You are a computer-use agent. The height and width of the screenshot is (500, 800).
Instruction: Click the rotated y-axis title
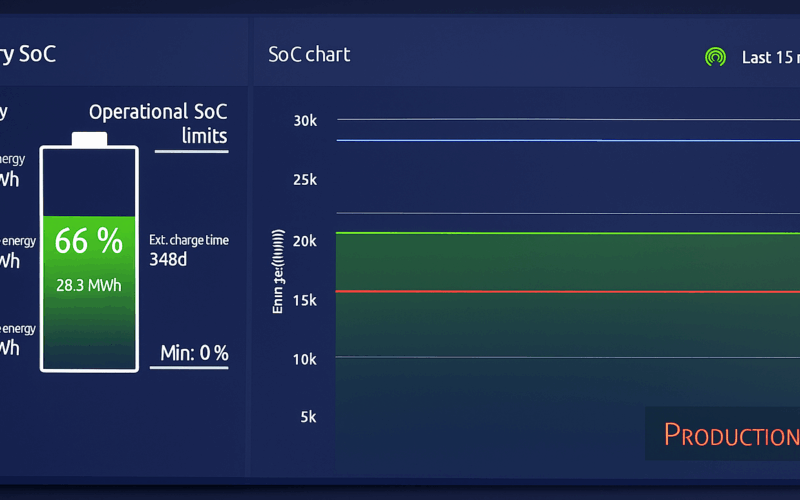pyautogui.click(x=279, y=272)
